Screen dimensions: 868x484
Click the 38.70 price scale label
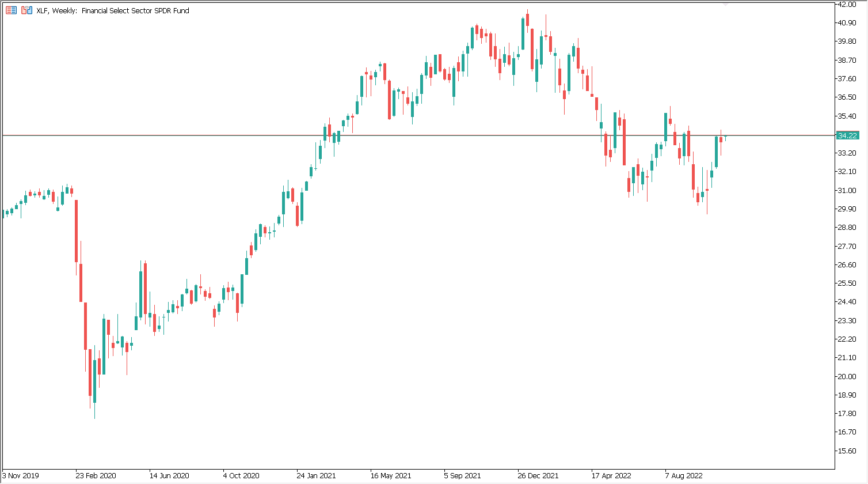pos(847,60)
